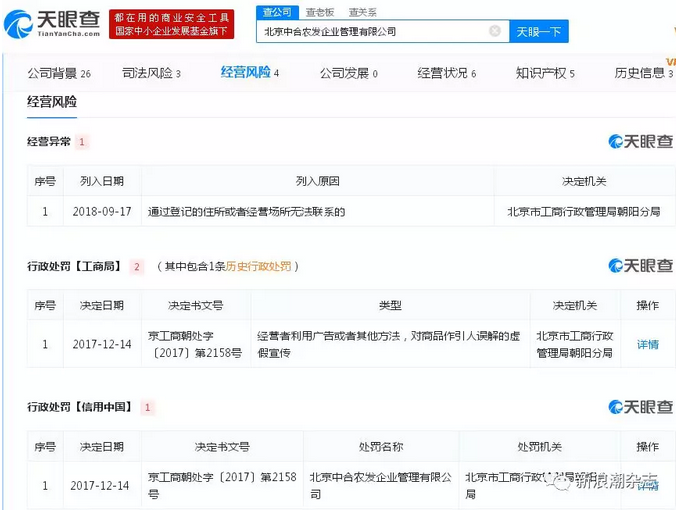Screen dimensions: 676x513
Task: Click the 天眼查 watermark beside 行政处罚【工商局】
Action: (x=640, y=266)
